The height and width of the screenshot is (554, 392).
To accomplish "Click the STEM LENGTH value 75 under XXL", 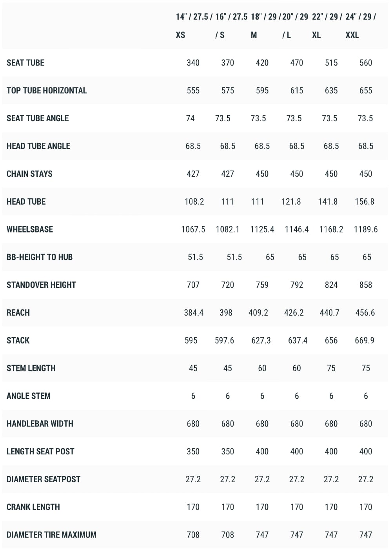I will coord(366,368).
